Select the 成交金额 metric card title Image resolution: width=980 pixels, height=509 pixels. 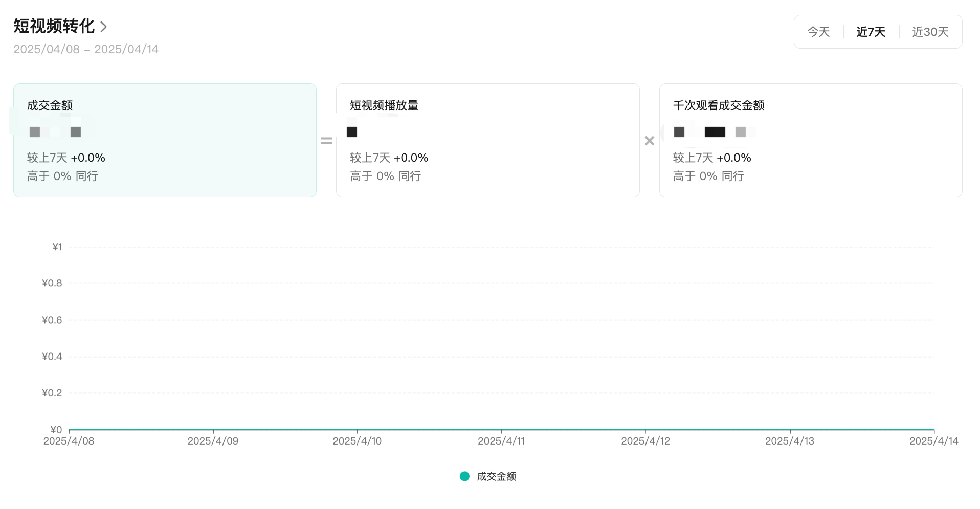[50, 105]
